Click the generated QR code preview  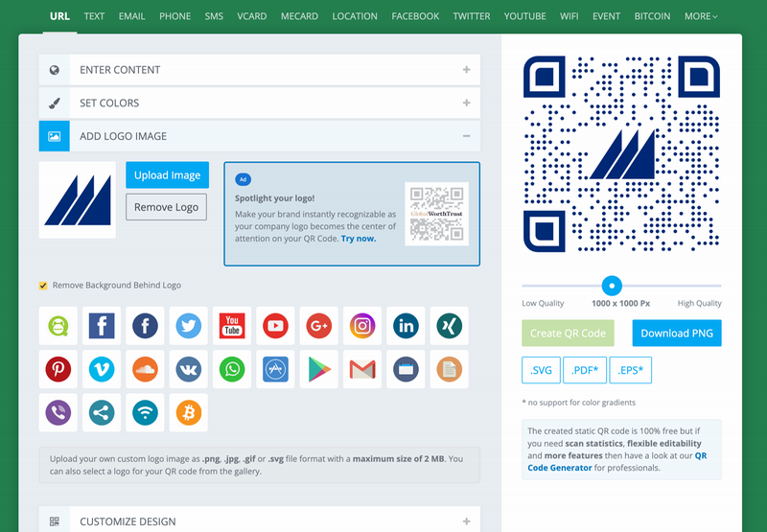(621, 153)
